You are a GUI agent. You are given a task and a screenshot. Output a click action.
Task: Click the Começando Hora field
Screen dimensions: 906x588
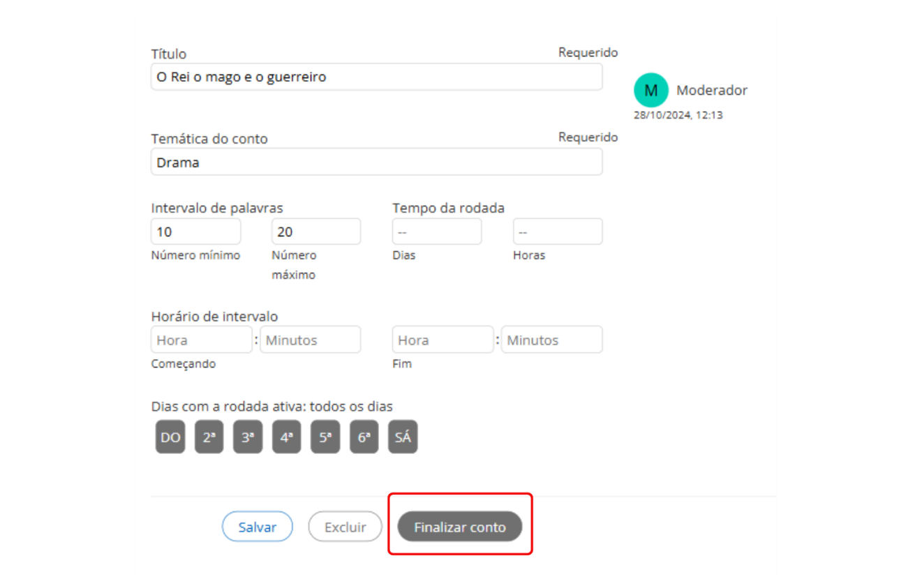click(201, 340)
